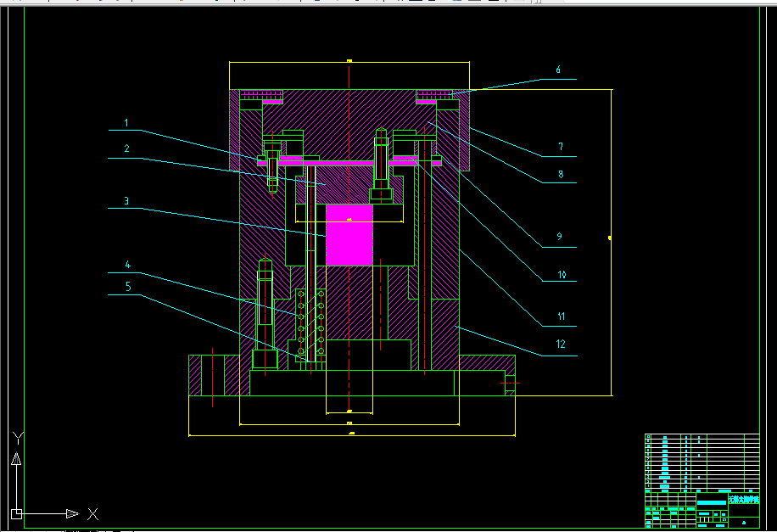The height and width of the screenshot is (532, 777).
Task: Select the X axis arrow of the UCS icon
Action: coord(72,513)
